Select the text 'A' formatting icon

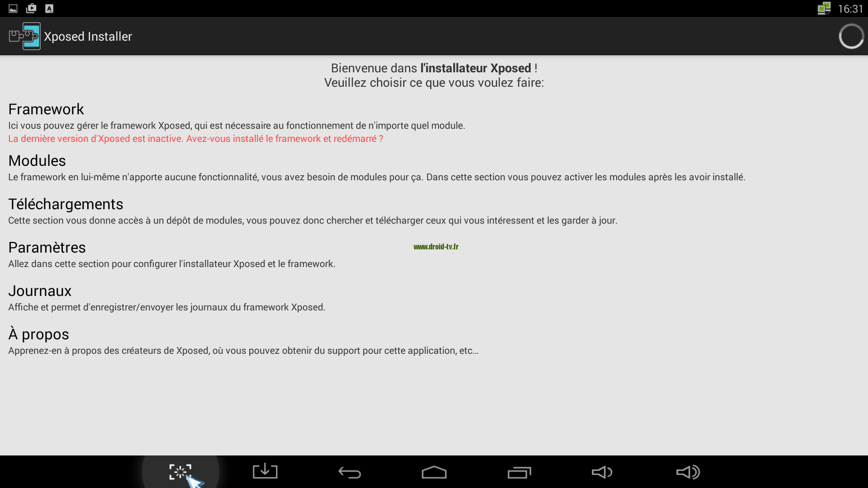click(49, 8)
